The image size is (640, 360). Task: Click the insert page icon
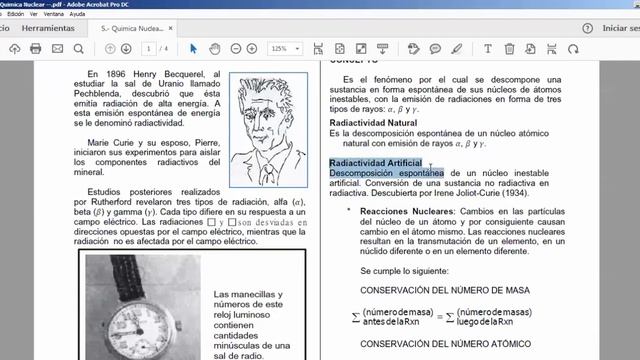click(x=530, y=49)
